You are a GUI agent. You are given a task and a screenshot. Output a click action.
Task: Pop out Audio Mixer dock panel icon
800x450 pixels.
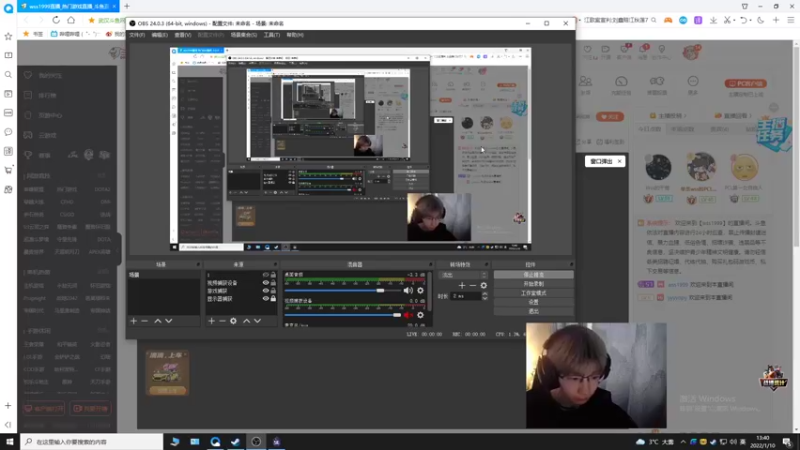point(431,264)
